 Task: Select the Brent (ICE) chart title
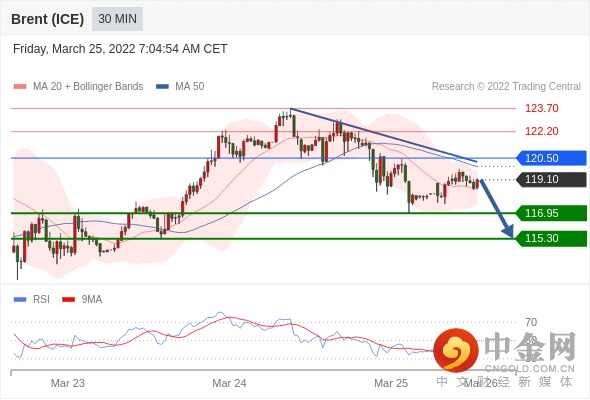(47, 19)
